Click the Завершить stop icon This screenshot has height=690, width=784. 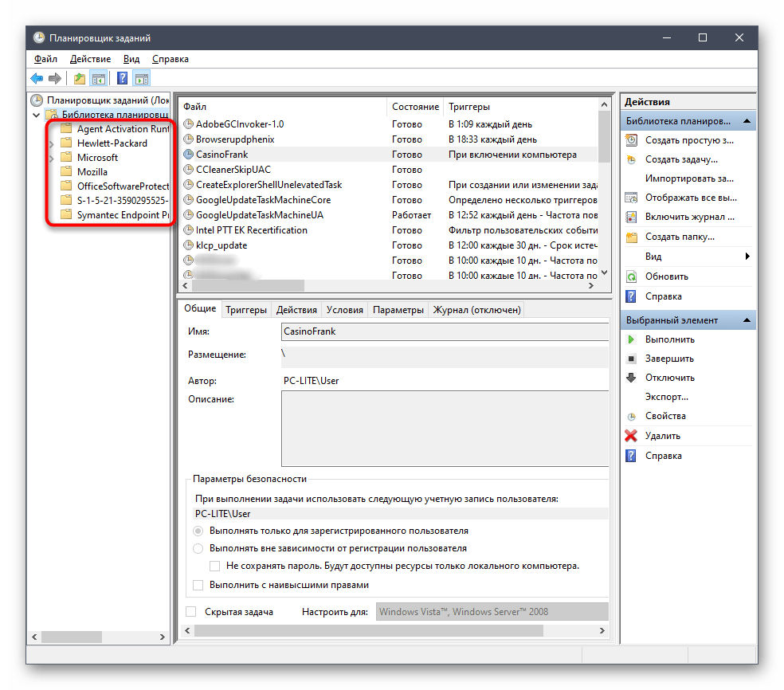coord(631,359)
